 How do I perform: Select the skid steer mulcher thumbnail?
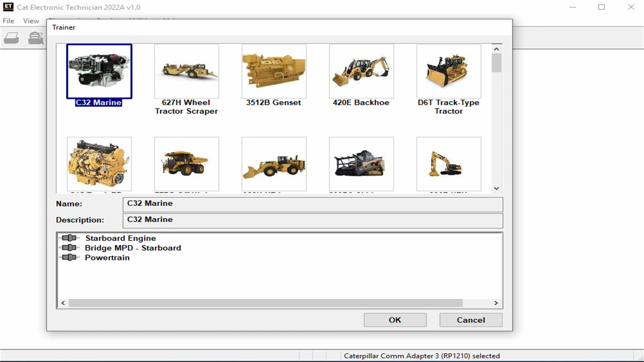tap(361, 164)
